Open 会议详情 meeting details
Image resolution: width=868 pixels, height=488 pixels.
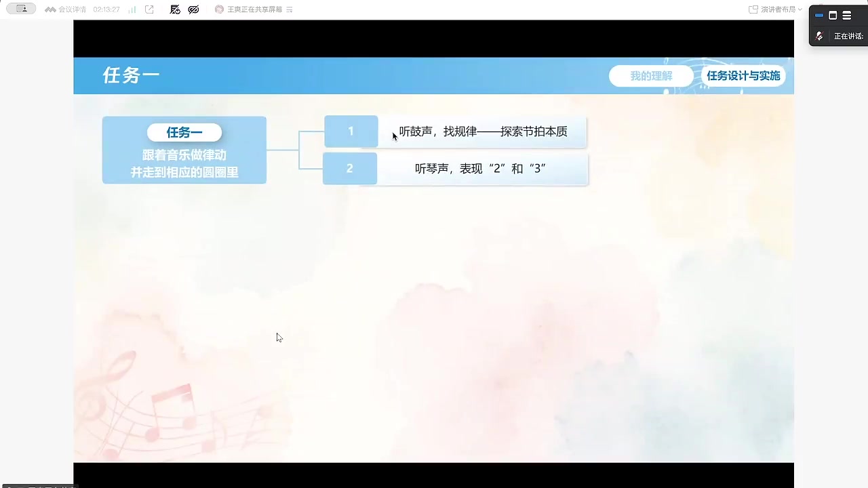[x=66, y=9]
